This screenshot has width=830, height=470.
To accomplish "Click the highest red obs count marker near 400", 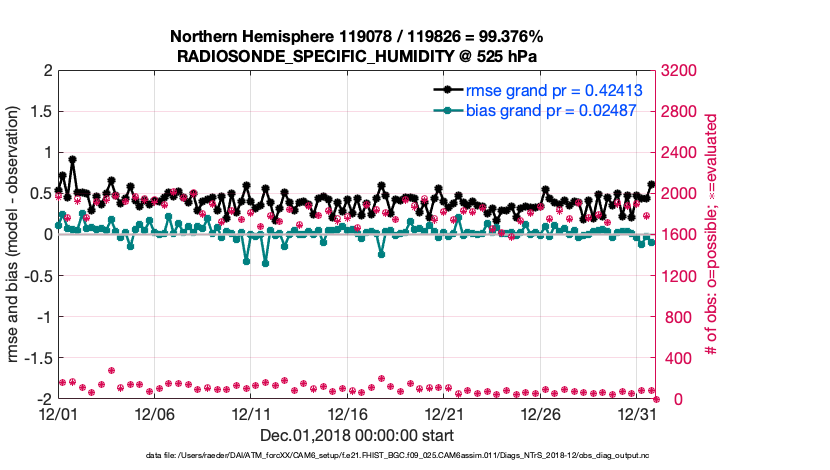I will [111, 370].
